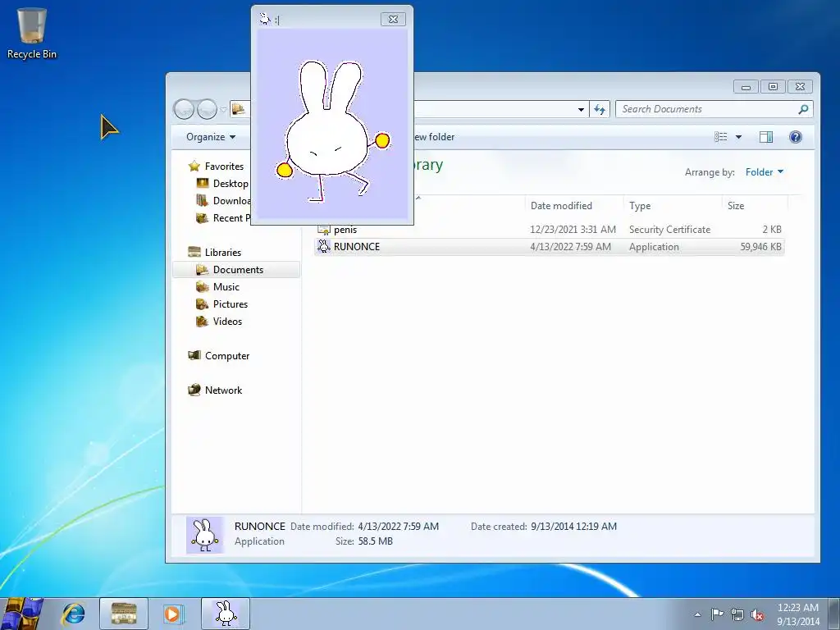Click the muted volume tray icon

(757, 614)
